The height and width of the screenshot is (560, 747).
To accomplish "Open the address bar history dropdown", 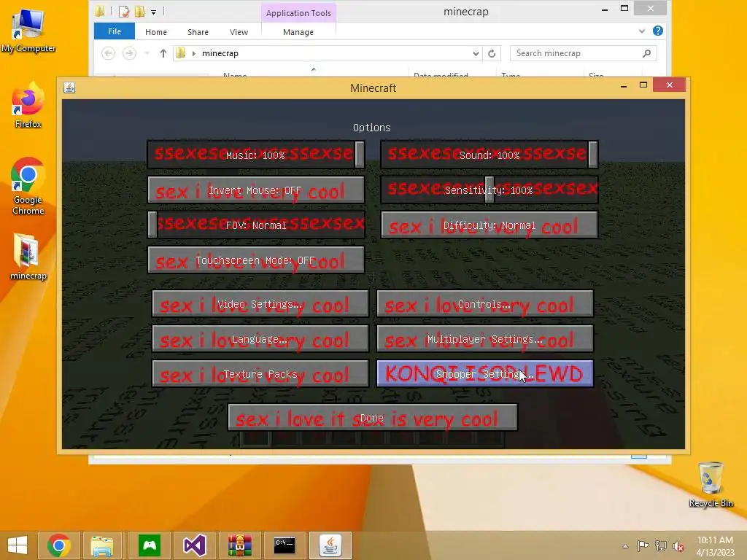I will 476,53.
